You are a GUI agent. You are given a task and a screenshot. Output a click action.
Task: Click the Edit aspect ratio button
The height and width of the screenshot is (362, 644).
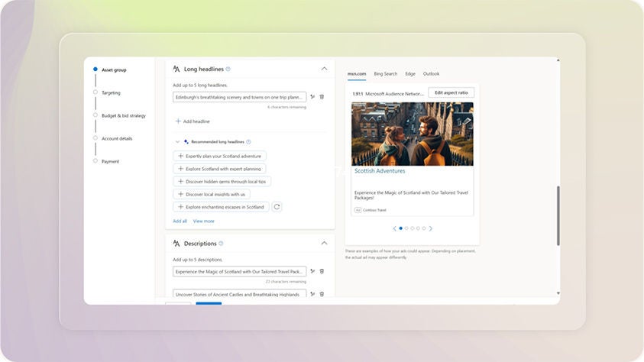pos(451,92)
